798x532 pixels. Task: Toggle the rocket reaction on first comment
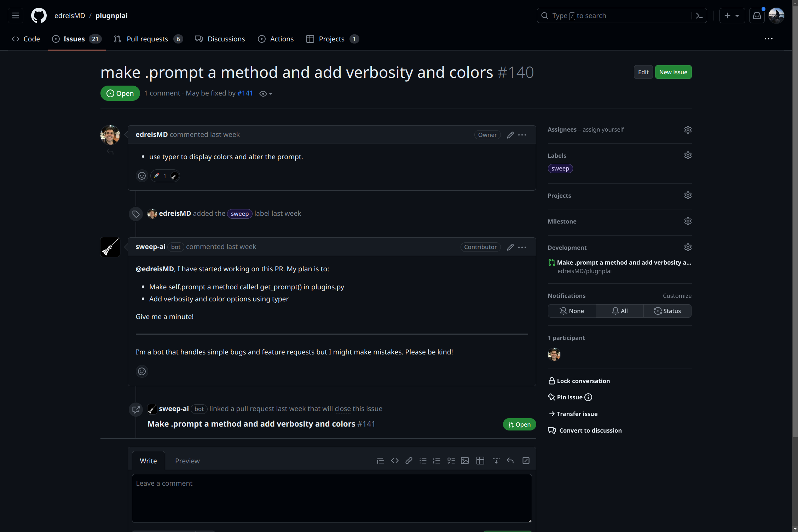165,176
